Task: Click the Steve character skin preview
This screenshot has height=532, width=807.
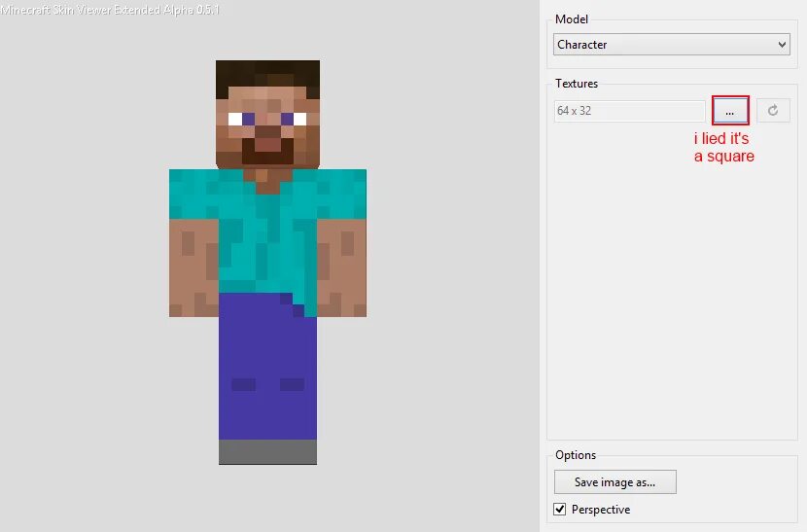Action: click(x=267, y=263)
